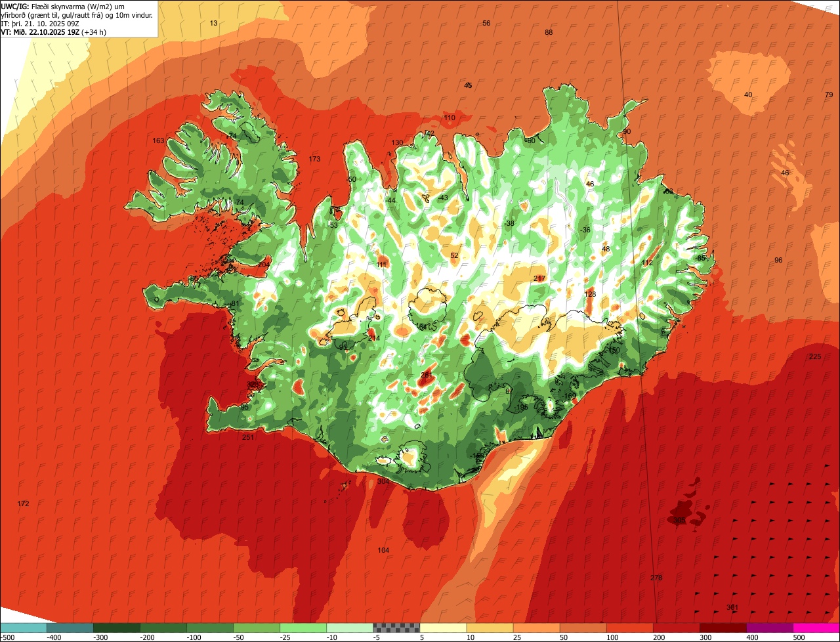Viewport: 840px width, 642px height.
Task: Click the map value 305 in the southeast sea
Action: pos(679,520)
